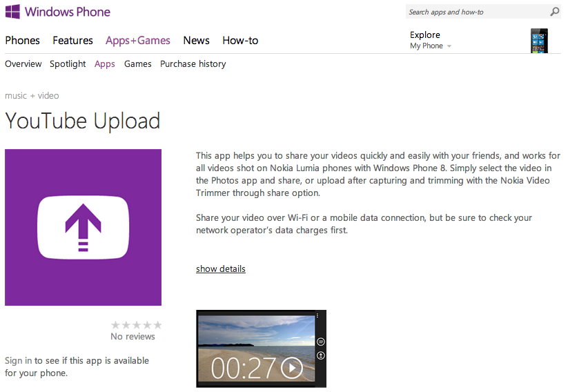Open the beach video screenshot thumbnail
This screenshot has height=392, width=568.
261,349
